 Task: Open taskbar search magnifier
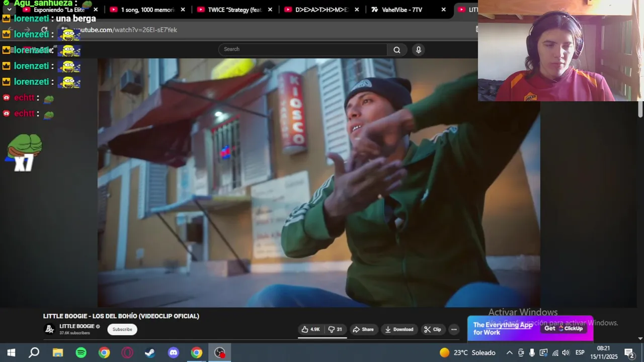coord(34,352)
